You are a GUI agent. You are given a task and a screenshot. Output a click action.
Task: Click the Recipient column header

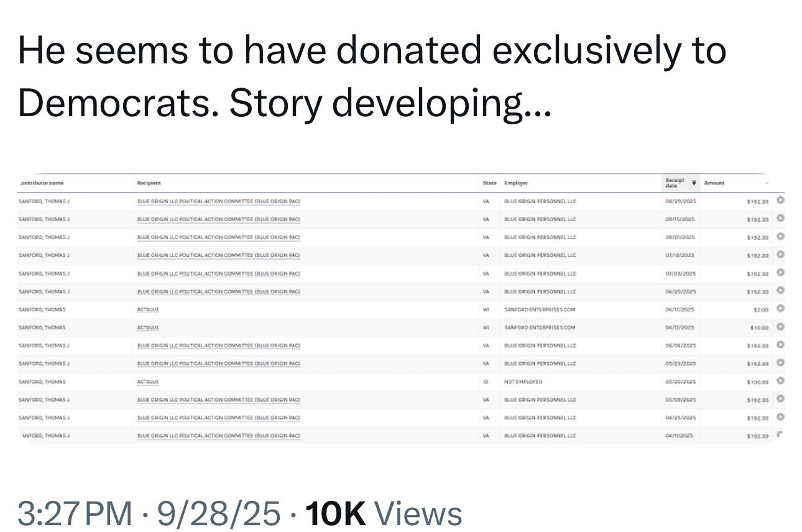pos(149,183)
